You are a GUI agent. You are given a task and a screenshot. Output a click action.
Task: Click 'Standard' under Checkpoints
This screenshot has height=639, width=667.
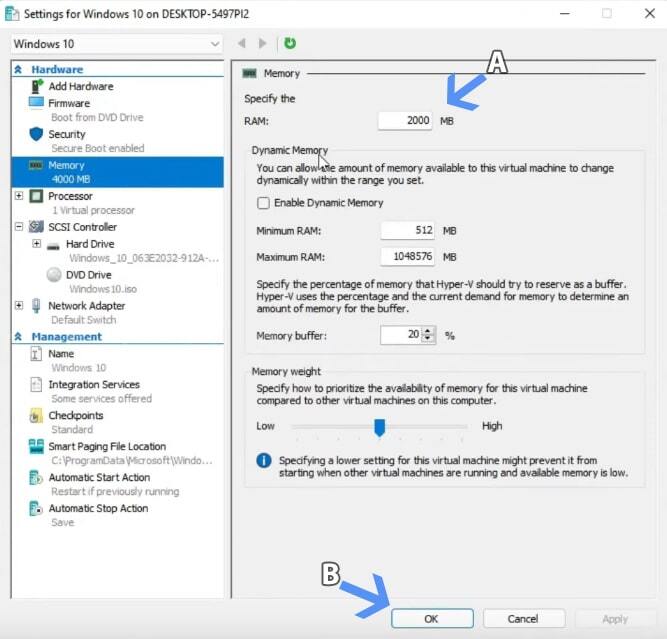pyautogui.click(x=72, y=430)
